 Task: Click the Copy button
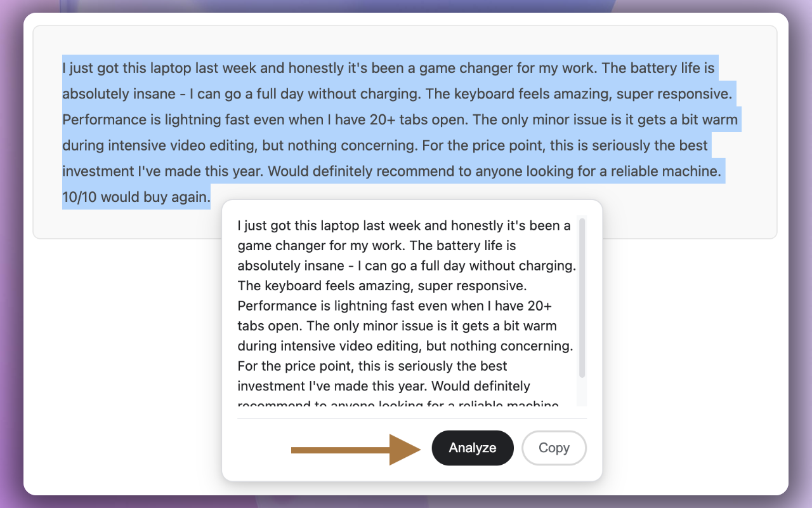[554, 448]
